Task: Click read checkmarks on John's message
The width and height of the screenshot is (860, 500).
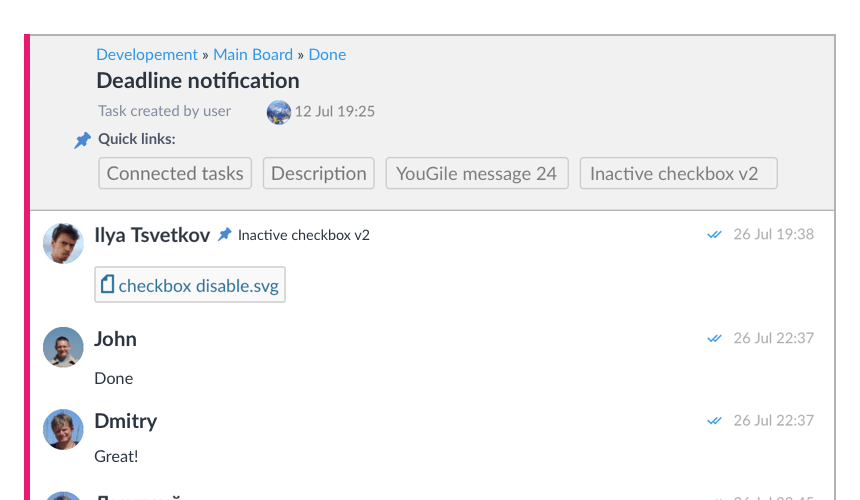Action: point(714,338)
